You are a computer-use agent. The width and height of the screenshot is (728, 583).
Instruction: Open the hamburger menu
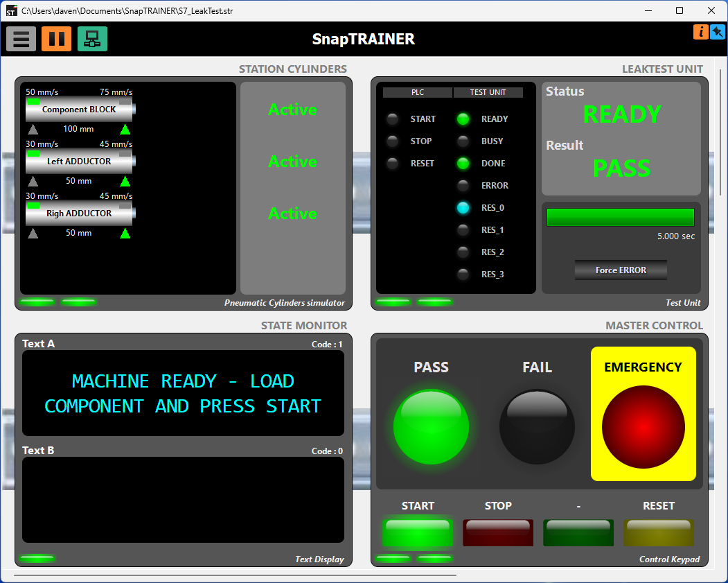21,39
